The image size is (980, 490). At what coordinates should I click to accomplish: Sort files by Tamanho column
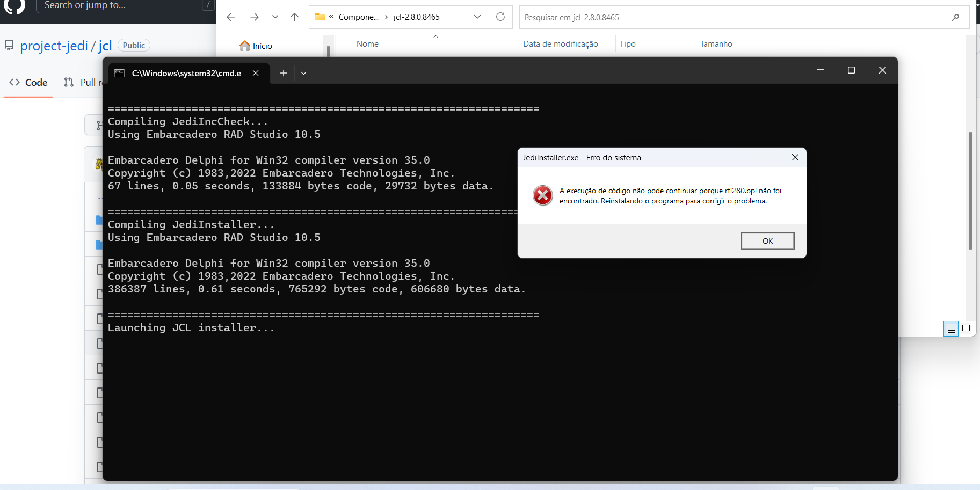click(x=716, y=44)
